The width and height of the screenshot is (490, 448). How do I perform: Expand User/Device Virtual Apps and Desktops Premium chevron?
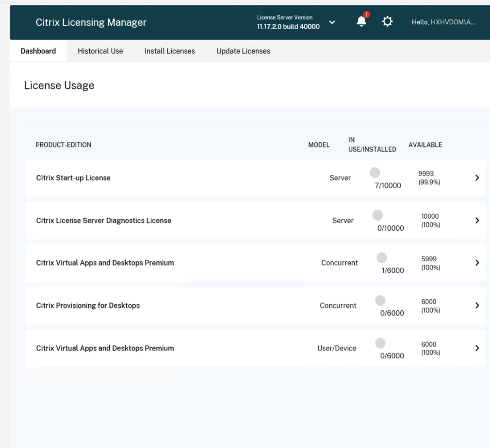tap(477, 348)
